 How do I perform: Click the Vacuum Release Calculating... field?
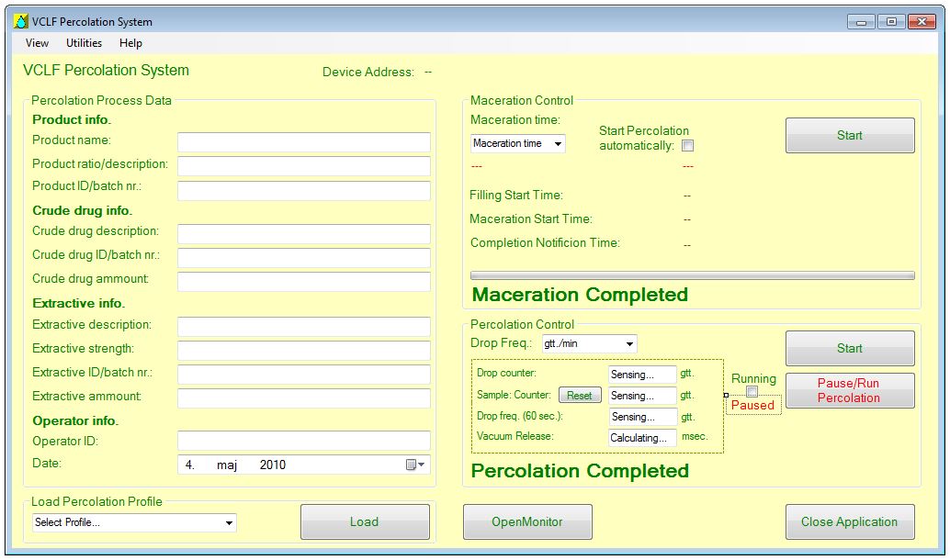click(x=641, y=438)
